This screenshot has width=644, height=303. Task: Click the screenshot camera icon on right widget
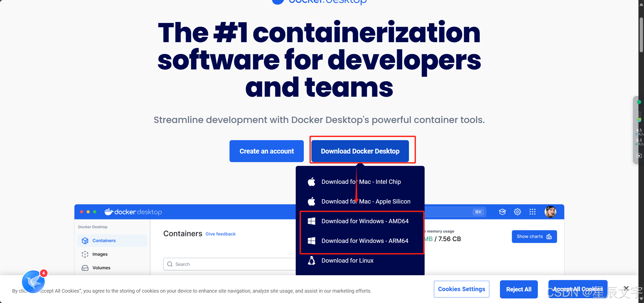click(x=639, y=156)
